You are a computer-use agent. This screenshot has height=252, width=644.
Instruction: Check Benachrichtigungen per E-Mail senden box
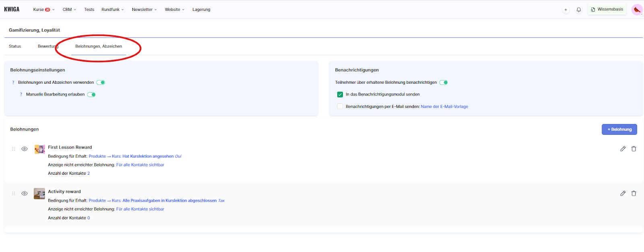coord(340,107)
